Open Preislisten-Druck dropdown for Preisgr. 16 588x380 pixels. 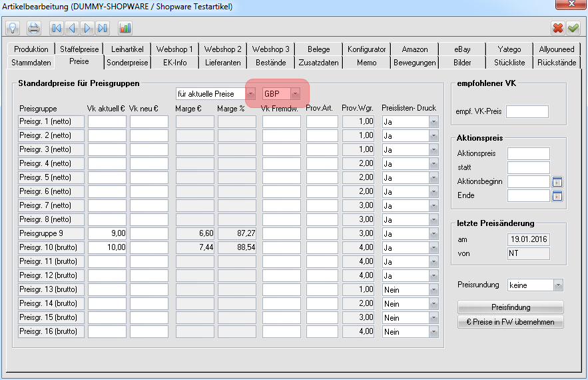click(x=434, y=332)
